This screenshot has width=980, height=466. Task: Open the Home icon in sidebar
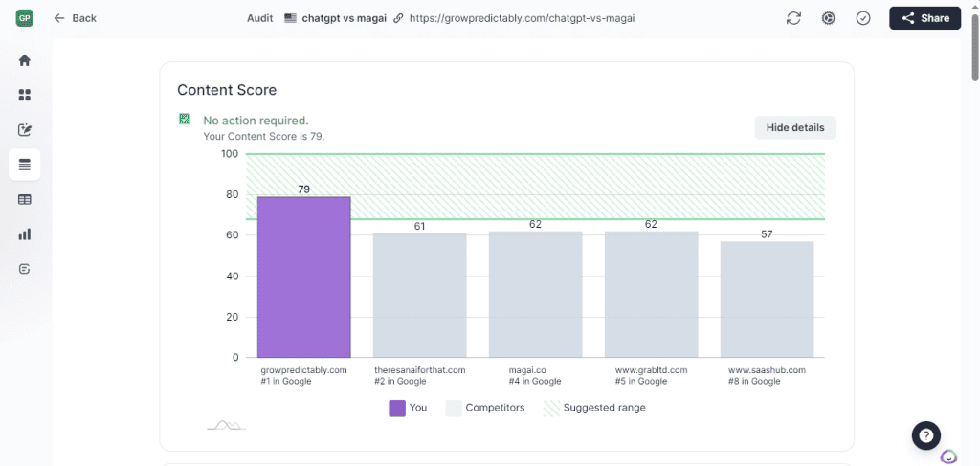[24, 60]
